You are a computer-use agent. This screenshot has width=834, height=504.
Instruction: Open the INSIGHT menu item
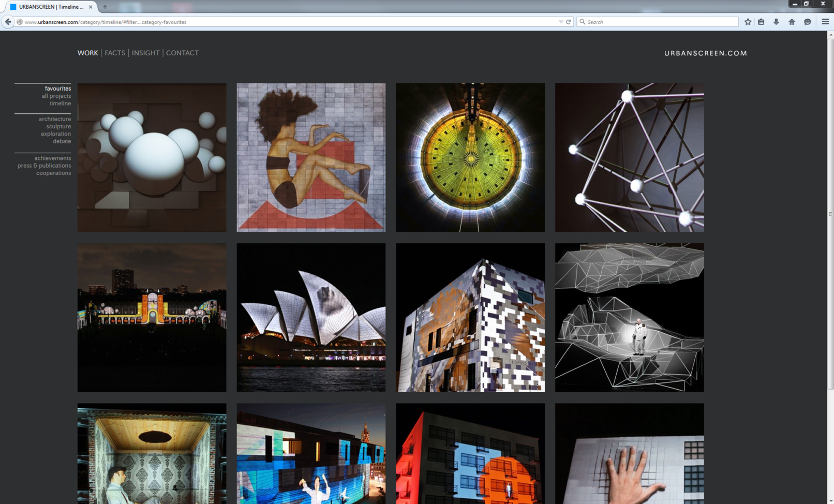point(145,53)
